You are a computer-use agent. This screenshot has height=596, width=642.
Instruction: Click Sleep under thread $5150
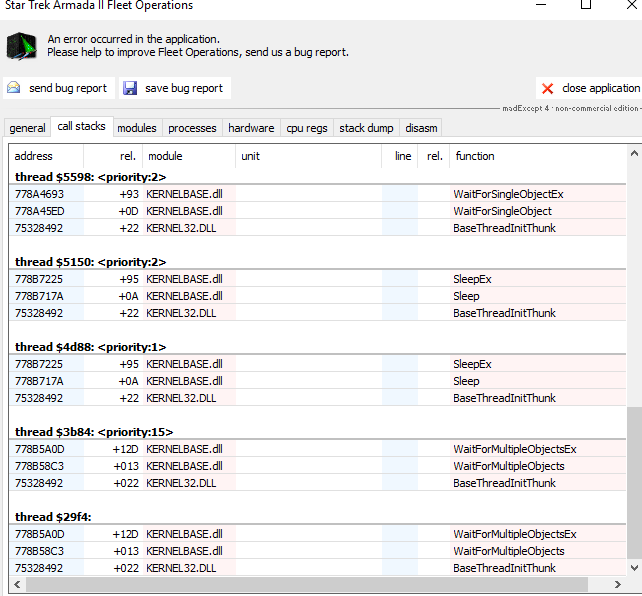(466, 296)
